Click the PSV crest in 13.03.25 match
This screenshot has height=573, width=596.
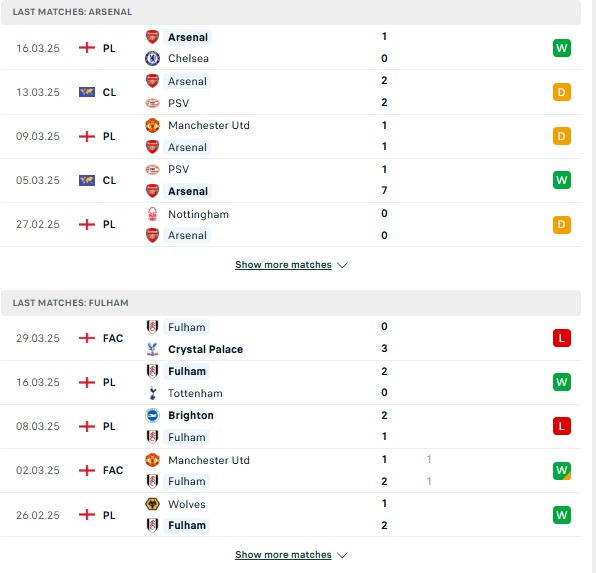point(152,103)
